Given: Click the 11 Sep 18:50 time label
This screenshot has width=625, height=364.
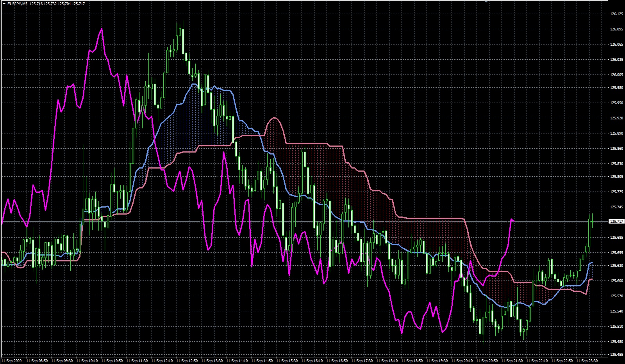Looking at the screenshot, I should (x=412, y=361).
